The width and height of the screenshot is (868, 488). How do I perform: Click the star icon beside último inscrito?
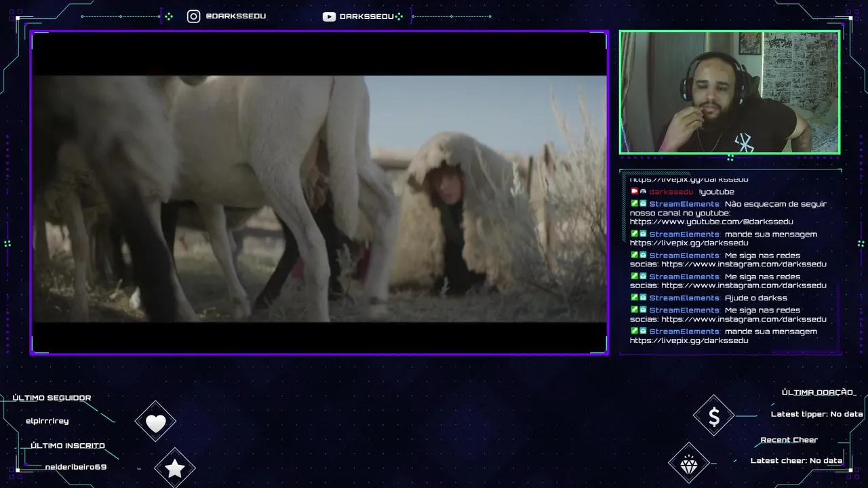175,468
